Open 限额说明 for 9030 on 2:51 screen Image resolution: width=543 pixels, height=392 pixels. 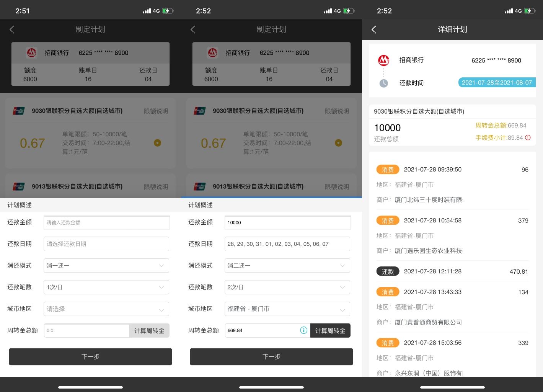pyautogui.click(x=156, y=111)
